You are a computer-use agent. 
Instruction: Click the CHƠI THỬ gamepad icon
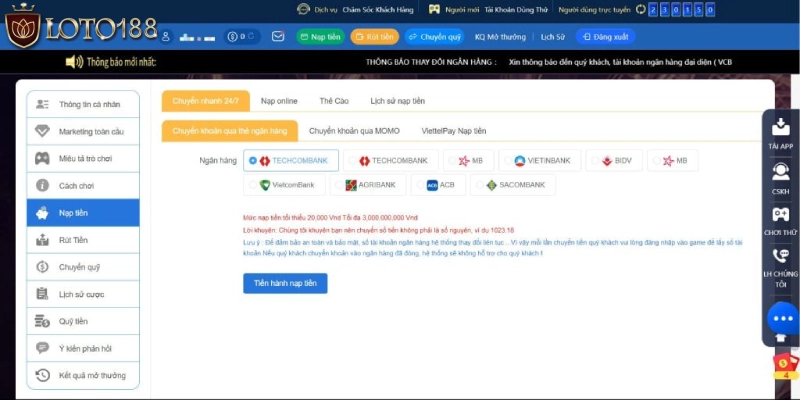(x=780, y=214)
